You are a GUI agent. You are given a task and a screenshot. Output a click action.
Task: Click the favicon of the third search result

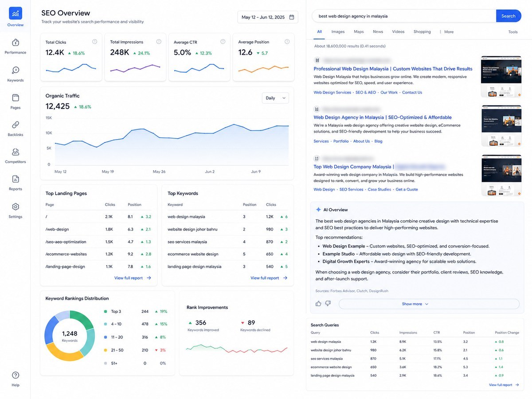317,158
